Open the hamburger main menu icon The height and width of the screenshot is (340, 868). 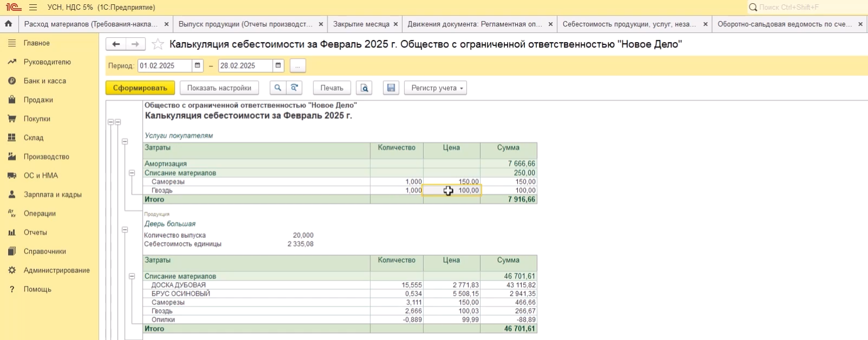pos(33,8)
